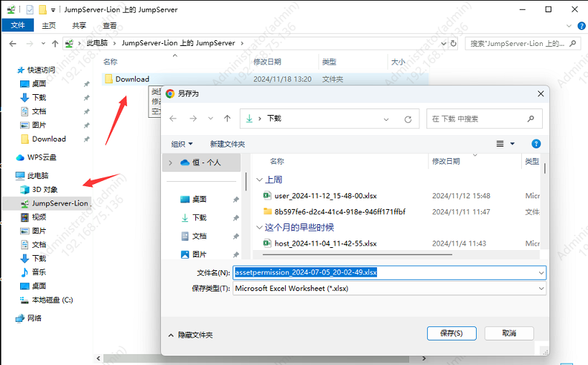Click the refresh icon in the Save As dialog

coord(408,119)
